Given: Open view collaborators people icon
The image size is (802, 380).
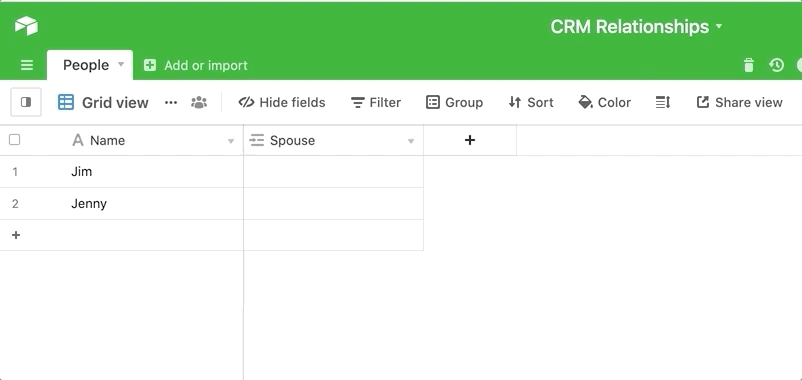Looking at the screenshot, I should [x=199, y=102].
